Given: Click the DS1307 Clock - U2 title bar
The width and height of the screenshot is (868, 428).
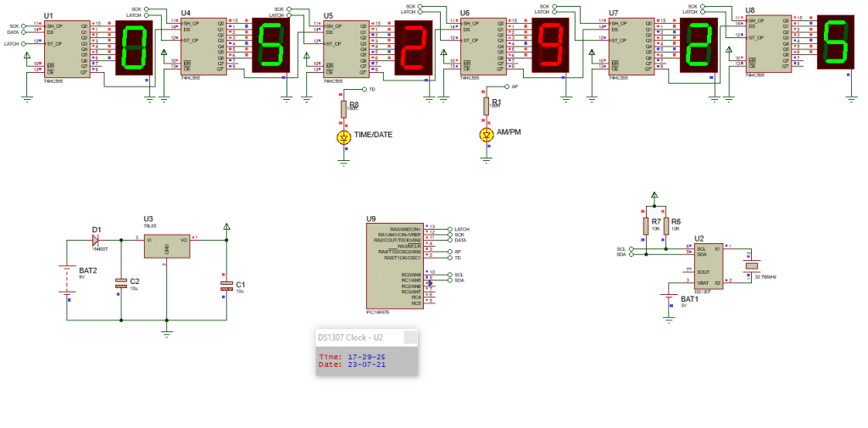Looking at the screenshot, I should pyautogui.click(x=366, y=338).
